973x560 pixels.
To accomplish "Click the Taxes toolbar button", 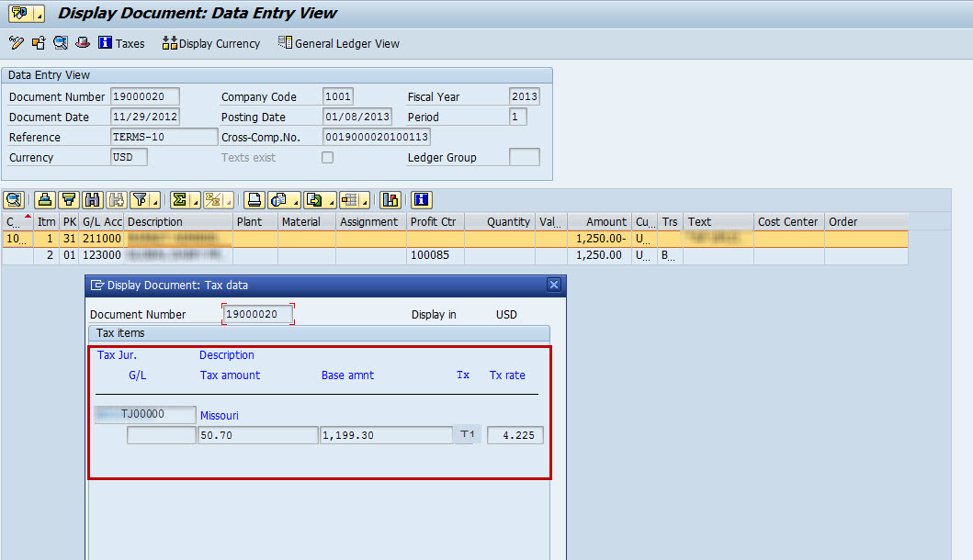I will point(121,43).
